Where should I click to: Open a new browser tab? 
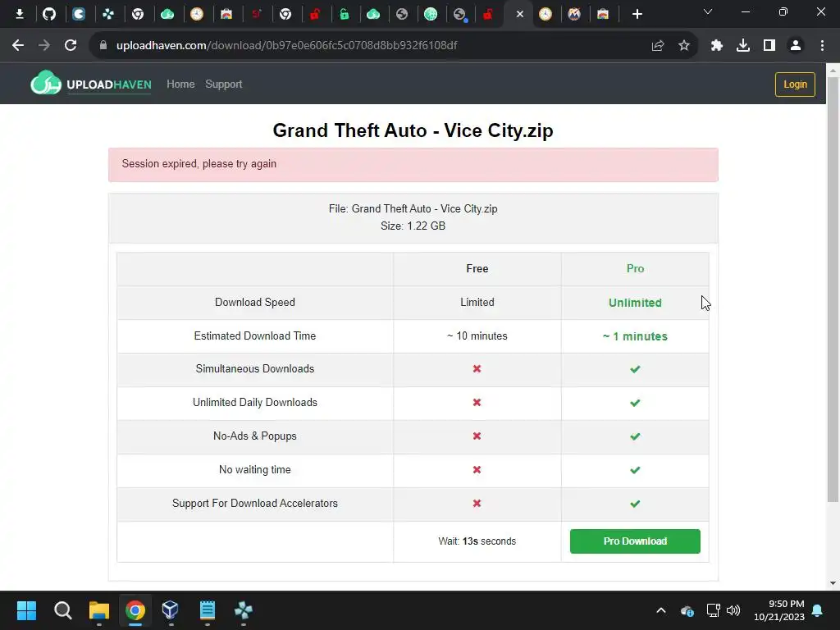[x=637, y=14]
